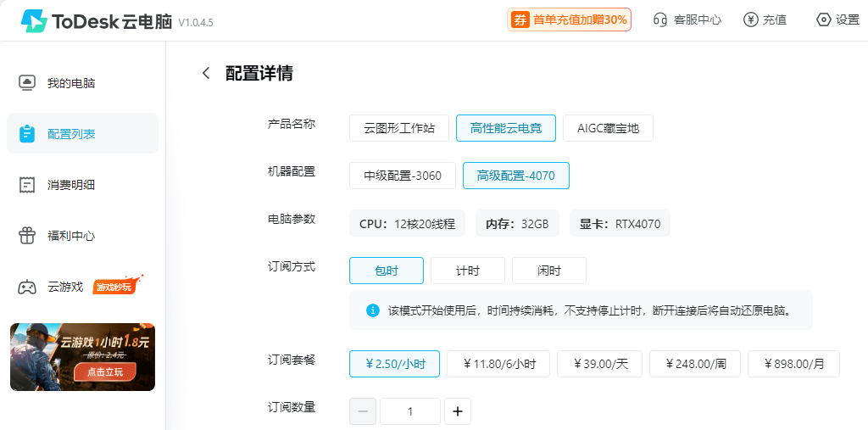Click the 点击立玩 button on the ad

[104, 371]
